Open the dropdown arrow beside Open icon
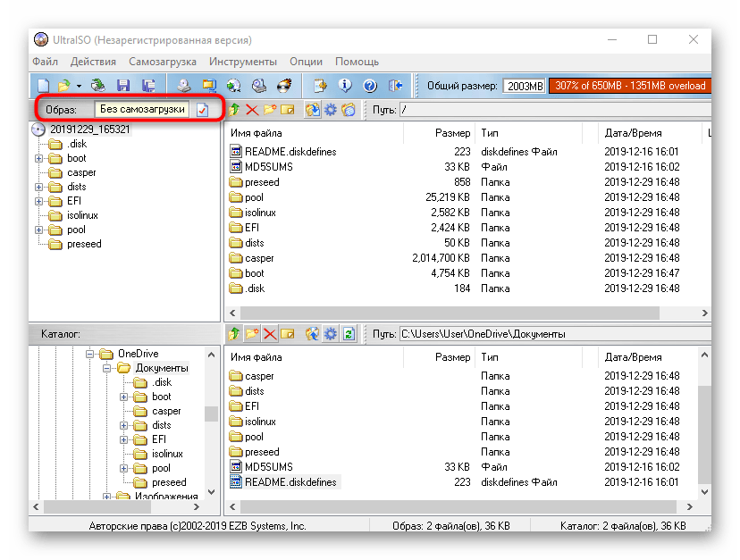This screenshot has height=560, width=740. [79, 87]
